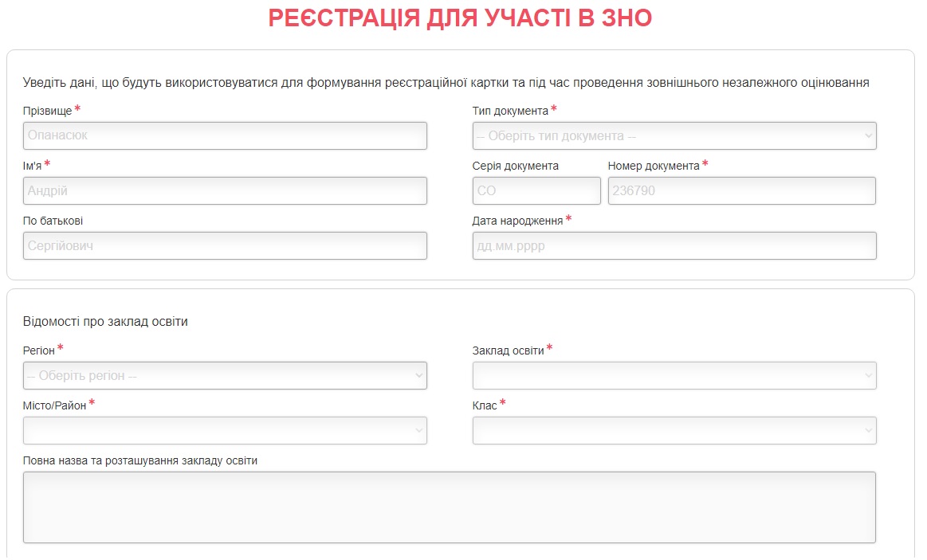
Task: Click the РЕЄСТРАЦІЯ ДЛЯ УЧАСТІ В ЗНО title
Action: [462, 17]
